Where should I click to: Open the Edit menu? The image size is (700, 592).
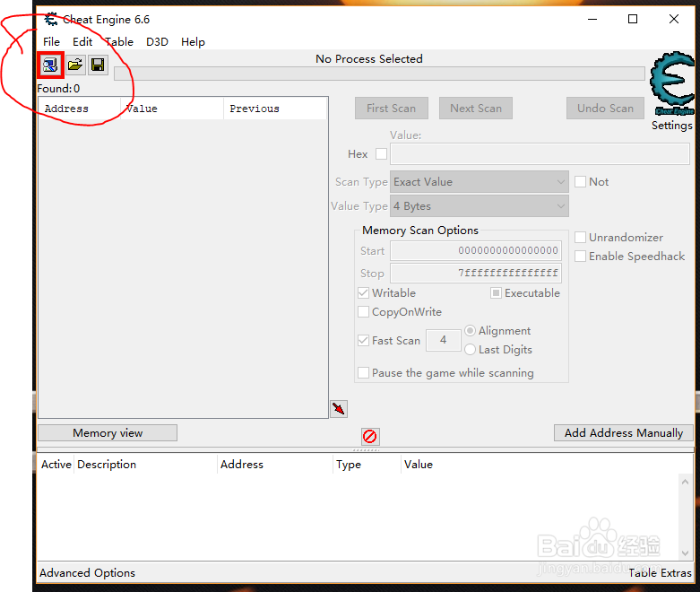coord(82,42)
